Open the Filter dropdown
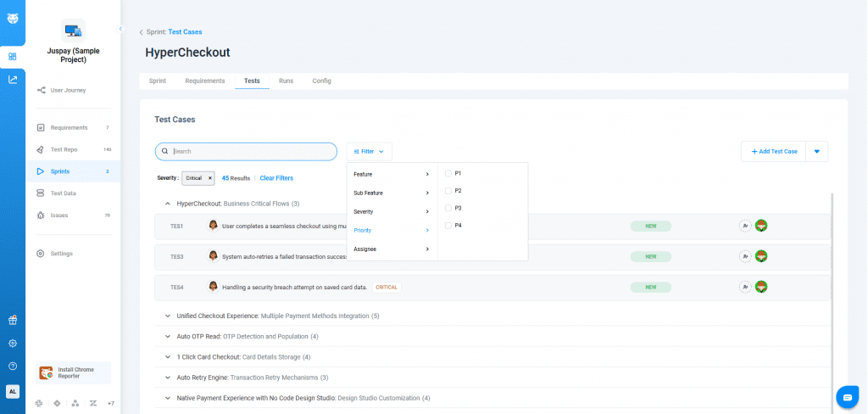The height and width of the screenshot is (414, 868). pyautogui.click(x=369, y=152)
